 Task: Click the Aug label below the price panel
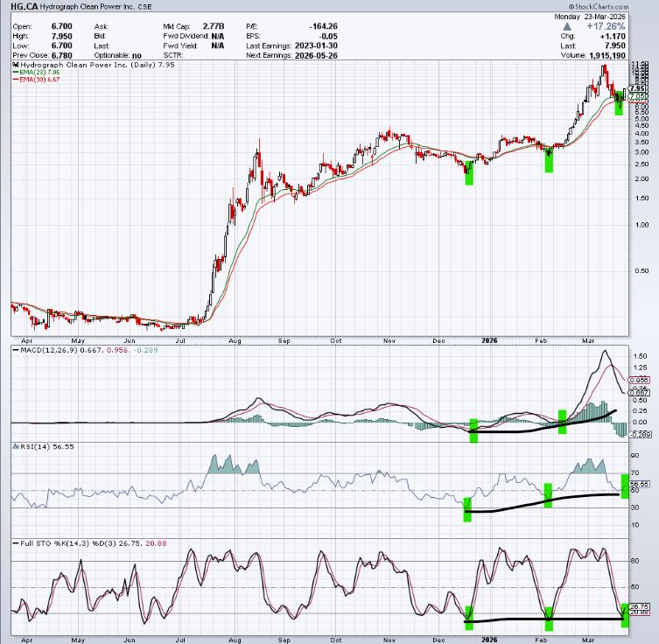235,340
